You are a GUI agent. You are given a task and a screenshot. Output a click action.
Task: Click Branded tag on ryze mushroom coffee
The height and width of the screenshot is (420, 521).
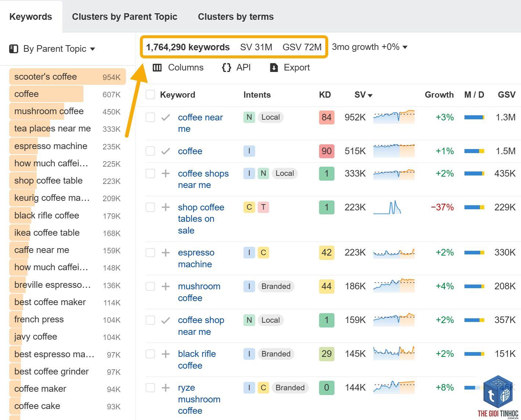pyautogui.click(x=290, y=388)
